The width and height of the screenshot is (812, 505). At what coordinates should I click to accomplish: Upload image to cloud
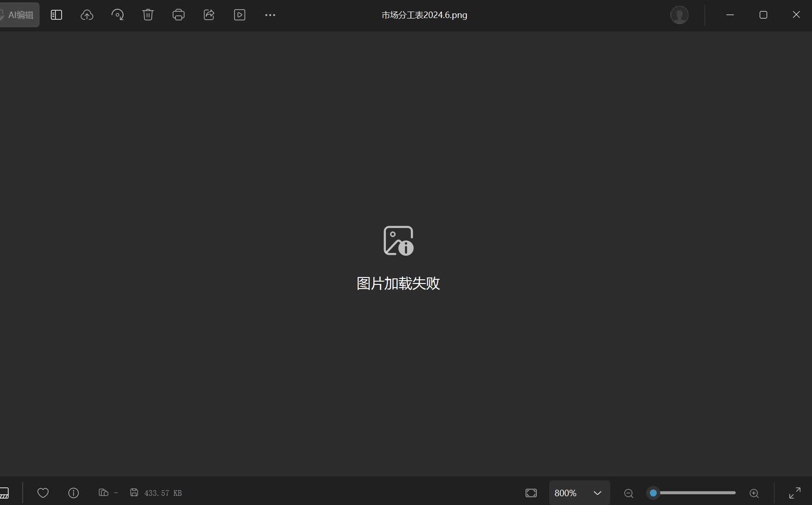coord(87,15)
